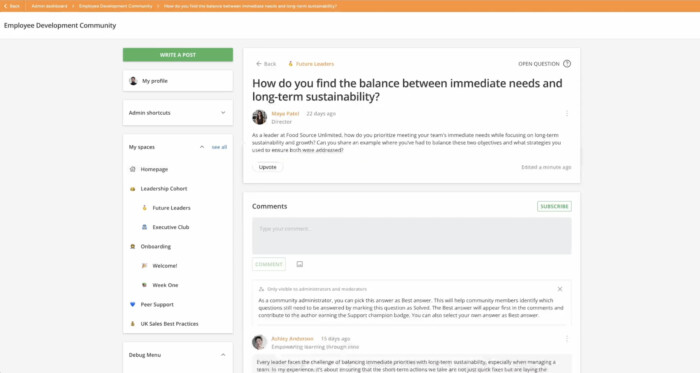Click the 'OPEN QUESTION' status label
This screenshot has height=373, width=700.
(x=538, y=64)
